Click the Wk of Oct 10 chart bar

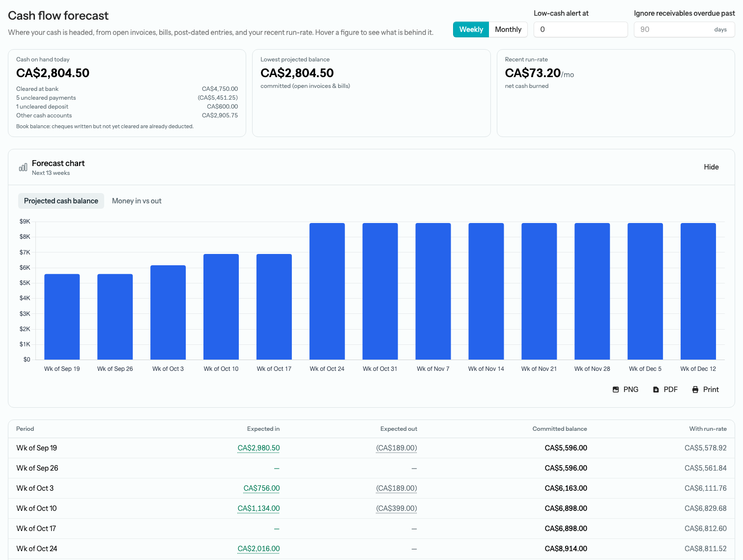click(221, 307)
